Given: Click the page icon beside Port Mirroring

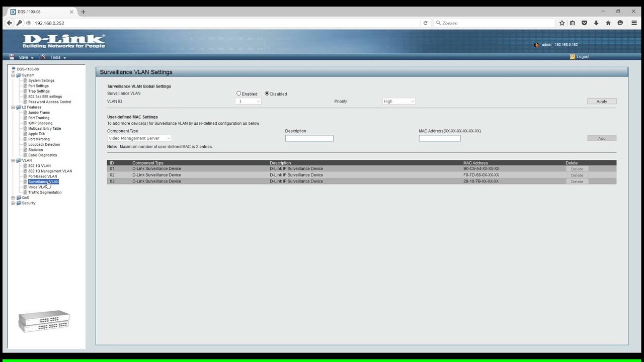Looking at the screenshot, I should [x=25, y=139].
